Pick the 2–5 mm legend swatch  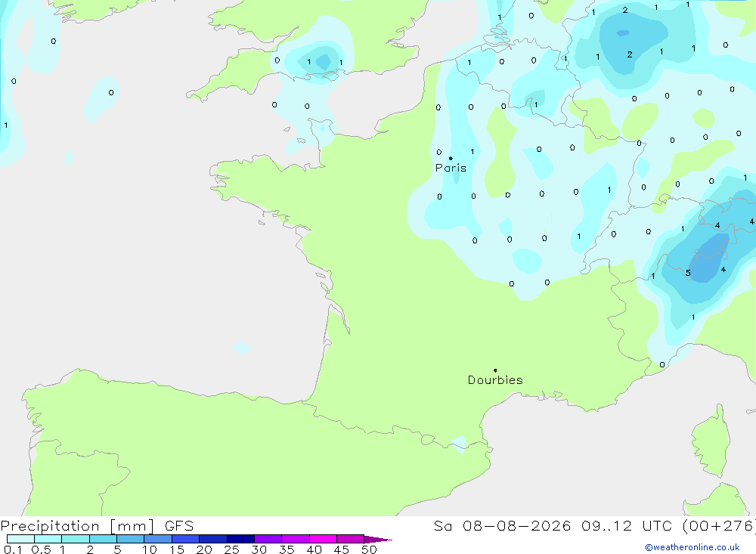tap(103, 539)
